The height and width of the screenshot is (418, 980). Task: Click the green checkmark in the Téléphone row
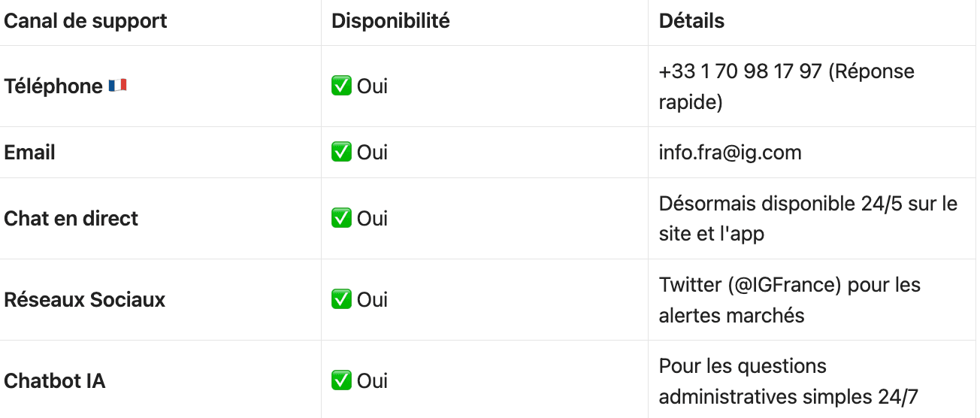tap(341, 86)
